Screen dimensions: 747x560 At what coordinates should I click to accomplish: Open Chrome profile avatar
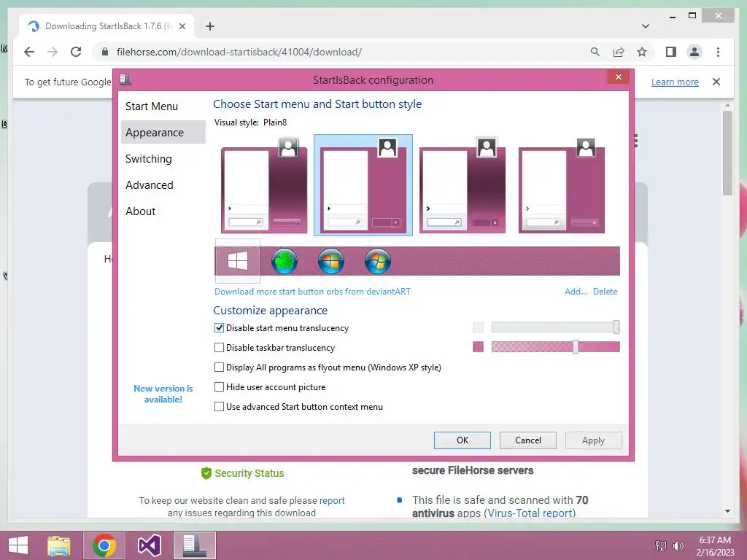(694, 52)
